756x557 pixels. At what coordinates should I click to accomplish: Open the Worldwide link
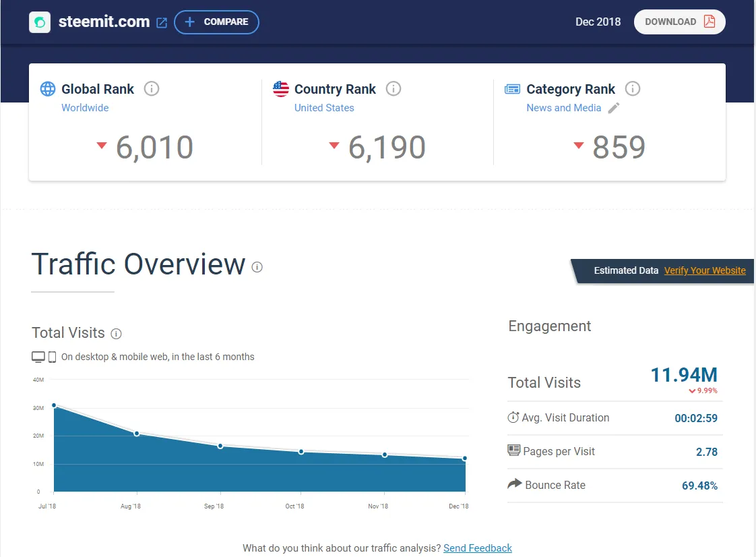85,108
